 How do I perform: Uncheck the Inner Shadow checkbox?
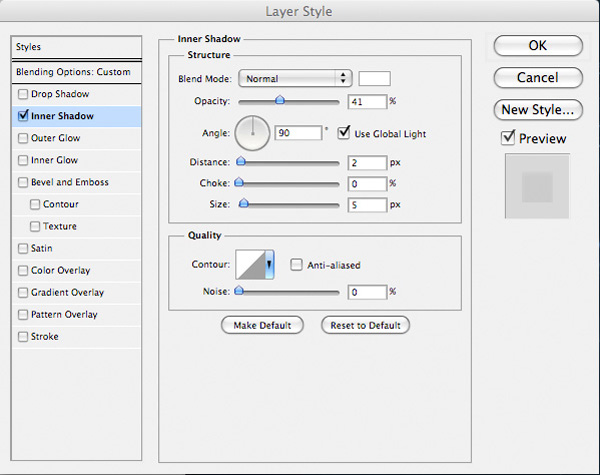[x=23, y=116]
